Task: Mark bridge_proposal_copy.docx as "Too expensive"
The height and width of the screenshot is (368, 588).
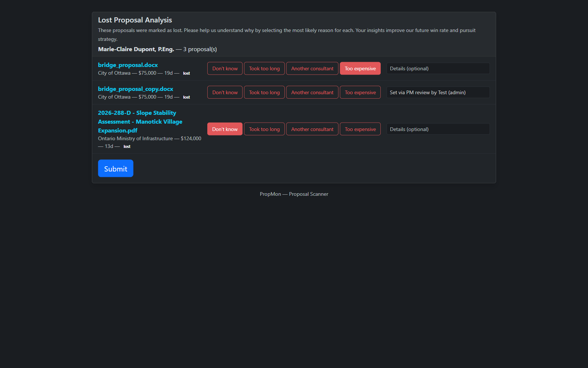Action: 360,92
